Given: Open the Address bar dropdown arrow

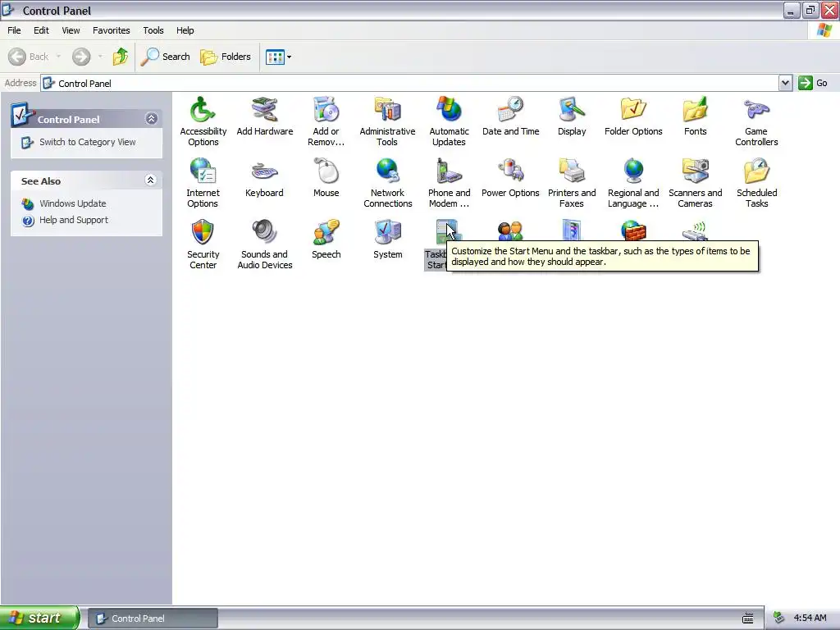Looking at the screenshot, I should pyautogui.click(x=785, y=83).
